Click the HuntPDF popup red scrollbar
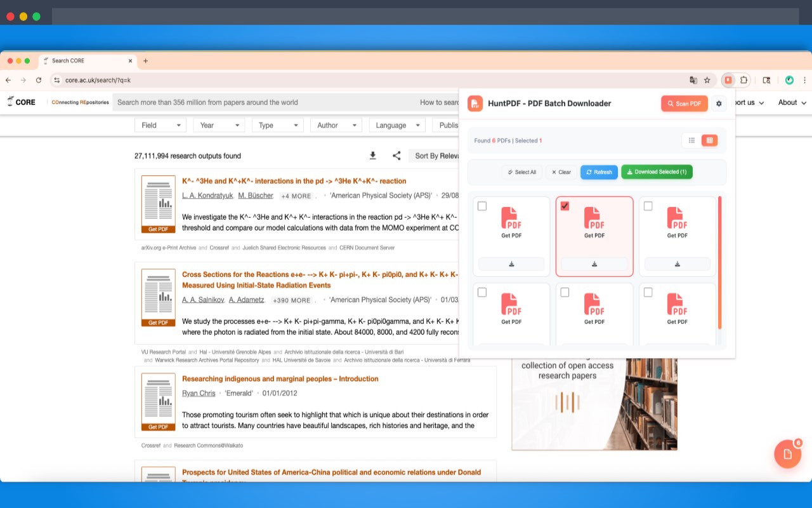Screen dimensions: 812x508 coord(719,262)
